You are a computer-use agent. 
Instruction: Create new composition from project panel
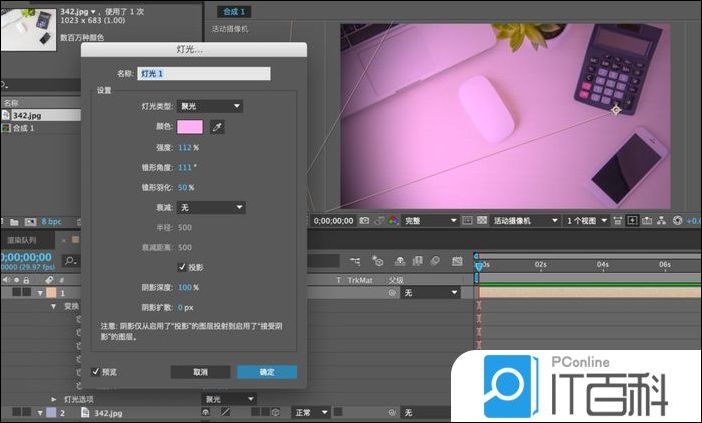(x=30, y=222)
